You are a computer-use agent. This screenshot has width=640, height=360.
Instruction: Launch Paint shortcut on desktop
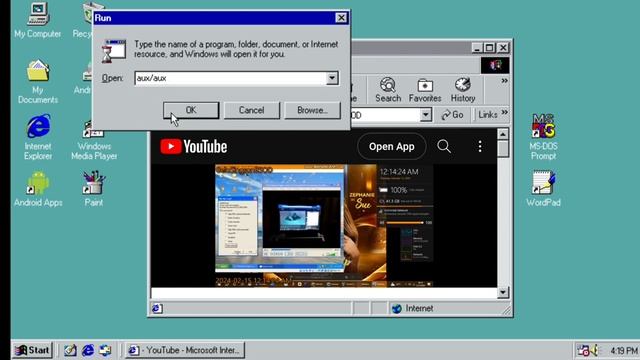pos(94,189)
